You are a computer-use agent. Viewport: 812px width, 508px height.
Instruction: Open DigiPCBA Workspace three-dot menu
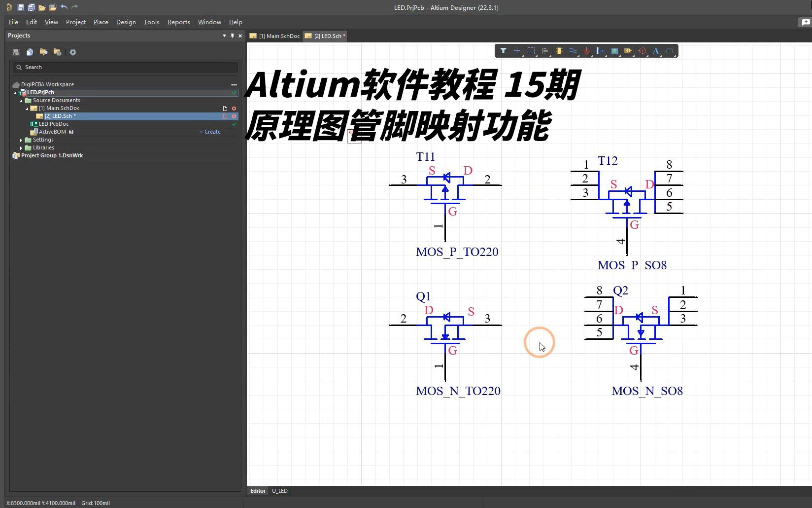click(x=234, y=84)
